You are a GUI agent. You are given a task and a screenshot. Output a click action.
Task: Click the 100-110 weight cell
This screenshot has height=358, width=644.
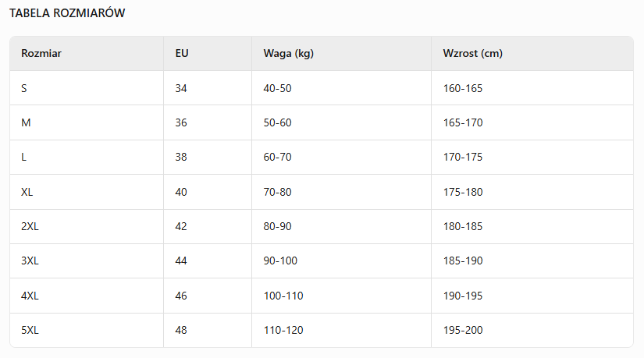point(283,296)
